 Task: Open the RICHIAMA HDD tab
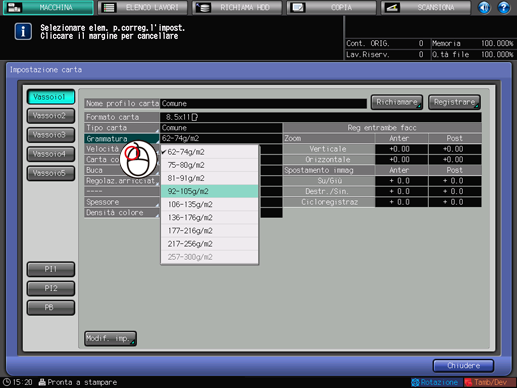[237, 7]
